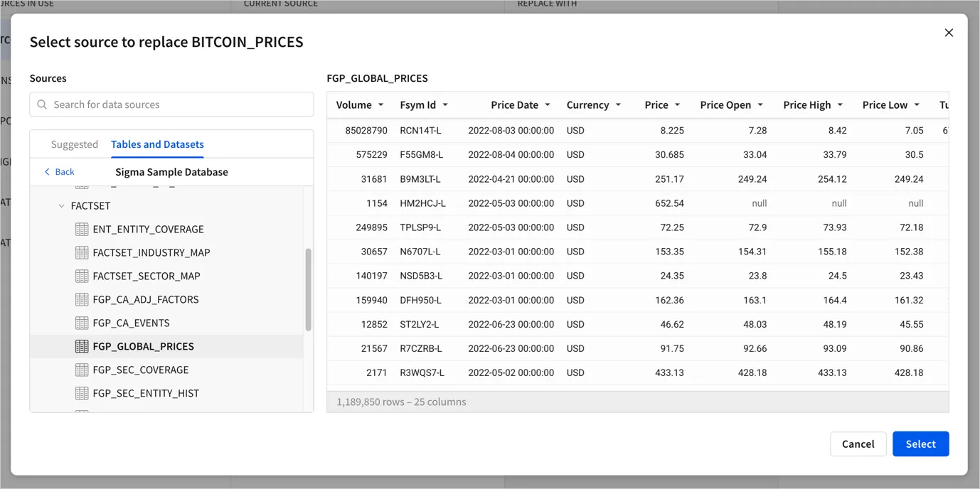Screen dimensions: 980x489
Task: Click the Cancel button
Action: [858, 444]
